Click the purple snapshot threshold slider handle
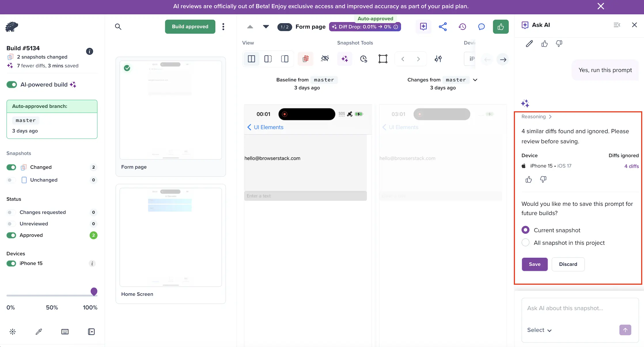Image resolution: width=644 pixels, height=347 pixels. point(94,292)
